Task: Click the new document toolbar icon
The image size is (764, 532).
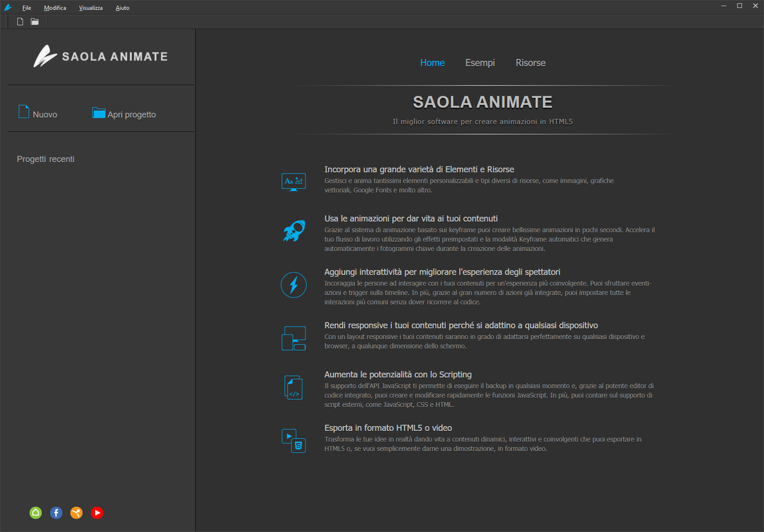Action: pyautogui.click(x=20, y=21)
